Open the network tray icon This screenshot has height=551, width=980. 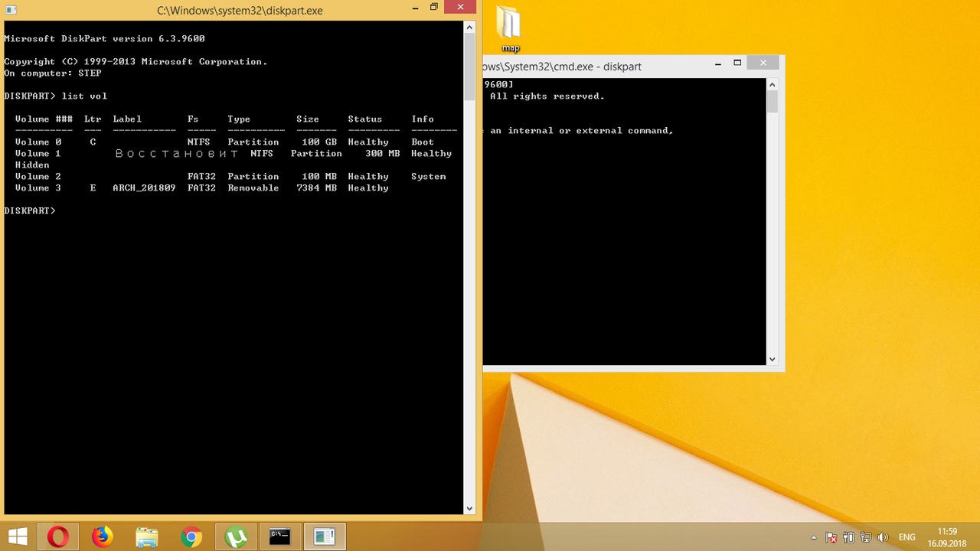(866, 537)
